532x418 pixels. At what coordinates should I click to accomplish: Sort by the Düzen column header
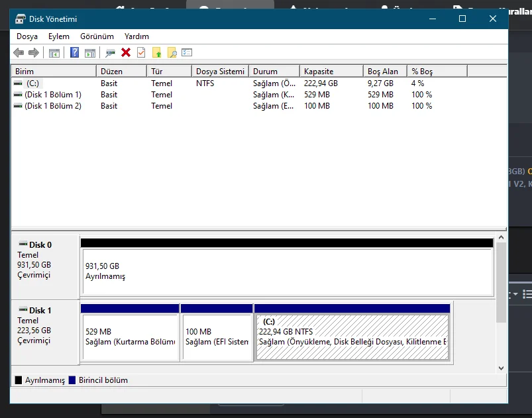click(x=121, y=72)
